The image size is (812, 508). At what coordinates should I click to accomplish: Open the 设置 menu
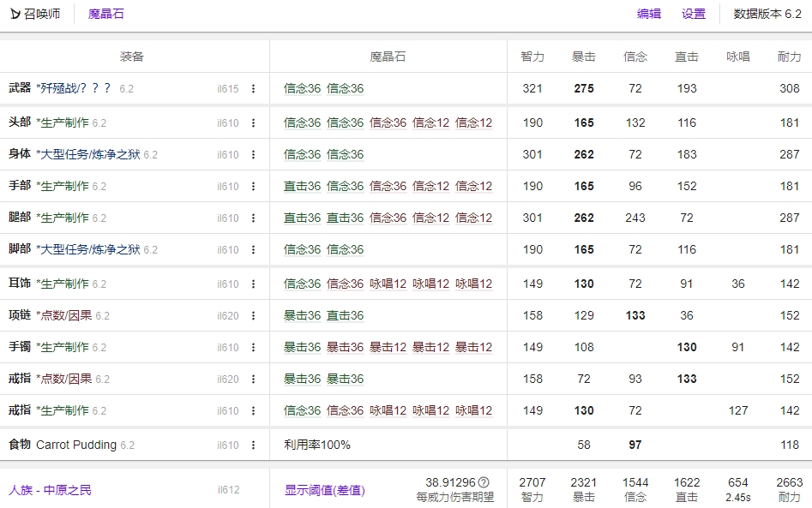[x=693, y=14]
